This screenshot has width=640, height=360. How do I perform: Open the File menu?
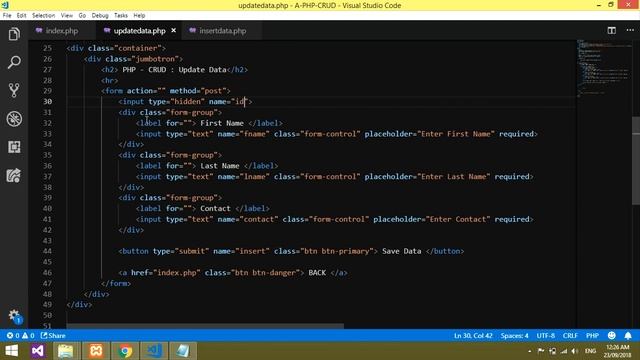[x=7, y=16]
